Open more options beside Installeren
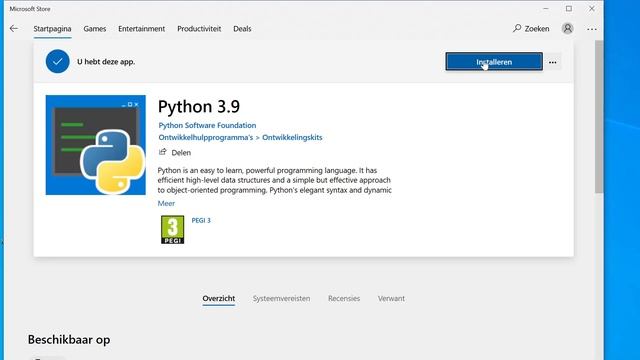Image resolution: width=640 pixels, height=360 pixels. (553, 62)
